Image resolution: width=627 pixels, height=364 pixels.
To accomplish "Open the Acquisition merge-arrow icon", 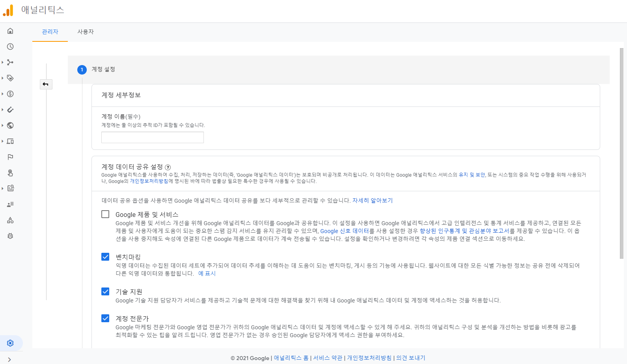I will click(x=10, y=62).
